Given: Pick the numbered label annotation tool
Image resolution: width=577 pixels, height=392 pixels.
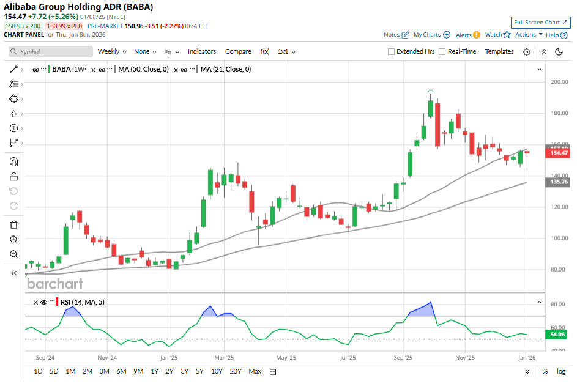Looking at the screenshot, I should (x=13, y=128).
